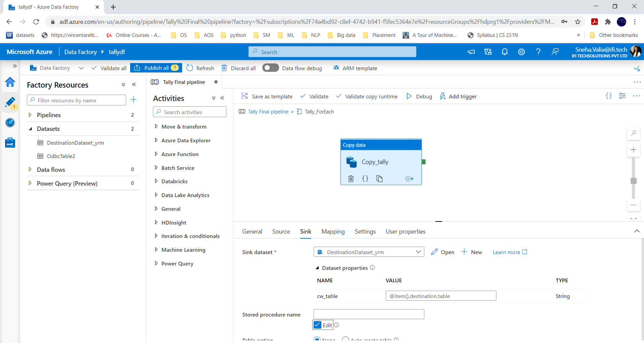Click ARM template toolbar item
The image size is (644, 343).
point(355,68)
